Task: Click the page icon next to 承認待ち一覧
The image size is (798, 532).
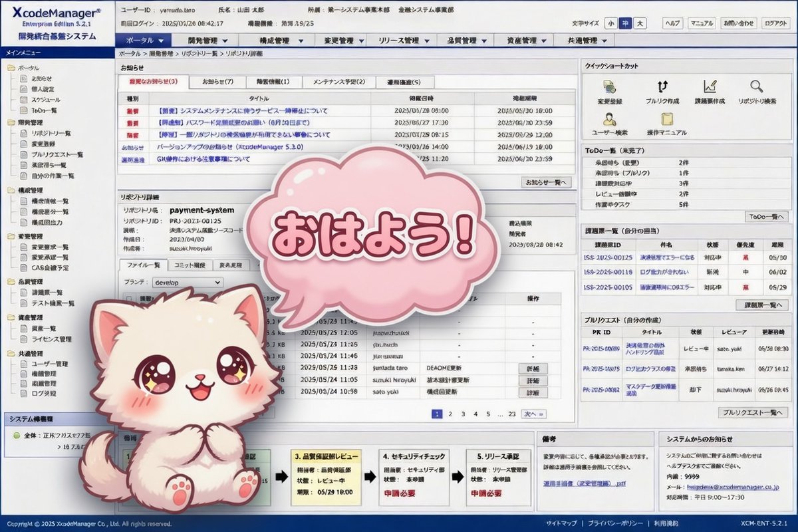Action: pos(24,165)
